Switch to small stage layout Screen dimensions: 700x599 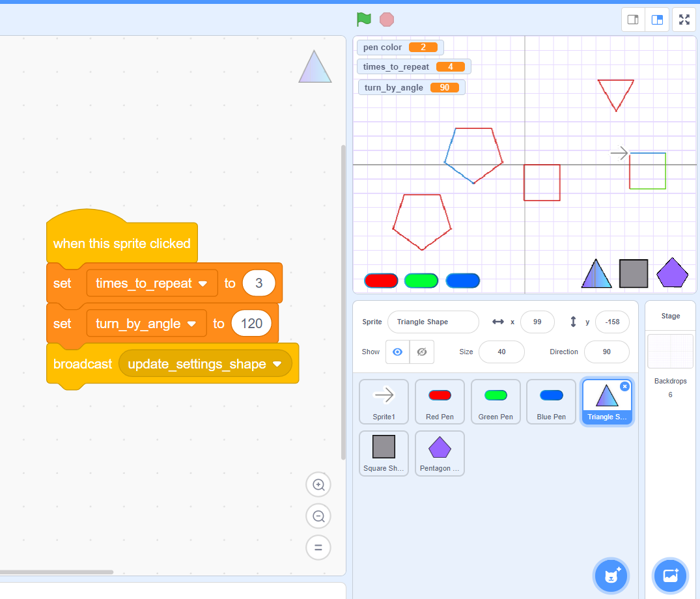coord(632,19)
